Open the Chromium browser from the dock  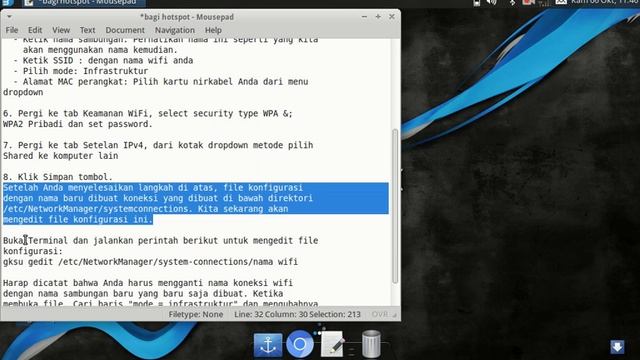point(300,344)
